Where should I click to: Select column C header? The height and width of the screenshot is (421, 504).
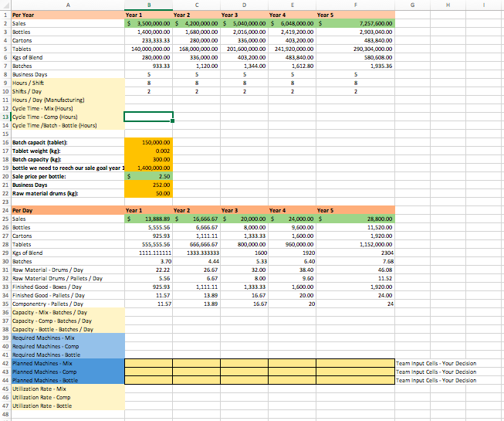point(196,5)
